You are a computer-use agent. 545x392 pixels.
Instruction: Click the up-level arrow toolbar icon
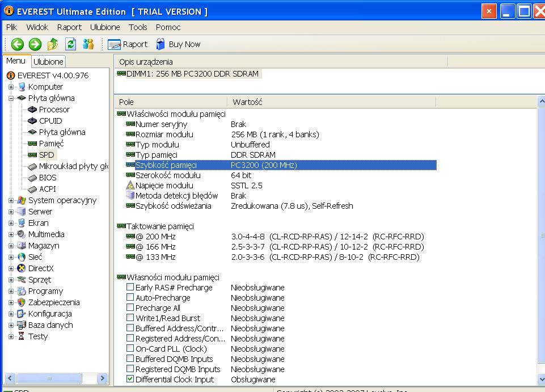coord(53,44)
